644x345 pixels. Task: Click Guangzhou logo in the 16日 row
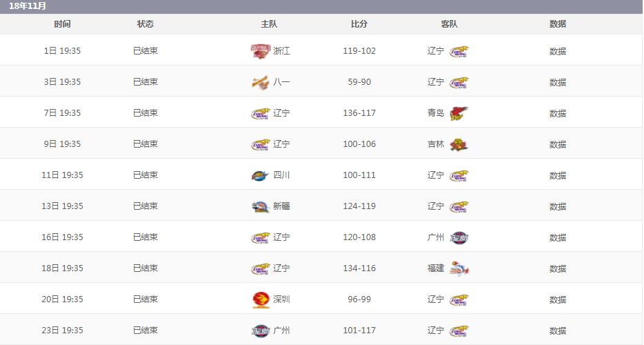pos(459,237)
